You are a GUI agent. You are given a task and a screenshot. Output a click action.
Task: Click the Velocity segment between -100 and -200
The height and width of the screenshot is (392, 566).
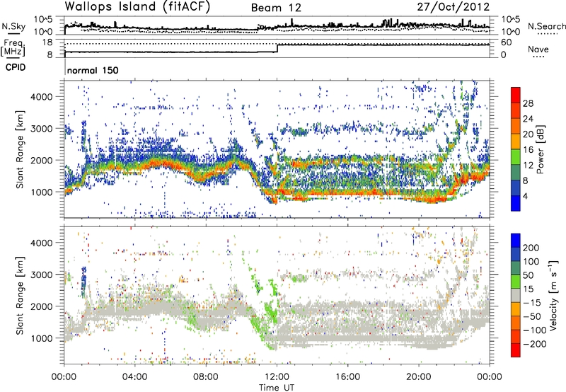pyautogui.click(x=516, y=337)
